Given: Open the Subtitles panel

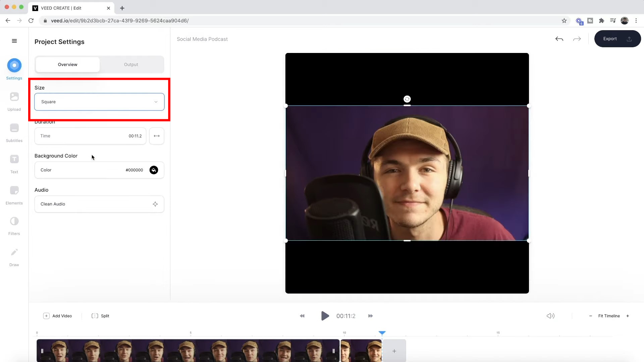Looking at the screenshot, I should click(14, 133).
